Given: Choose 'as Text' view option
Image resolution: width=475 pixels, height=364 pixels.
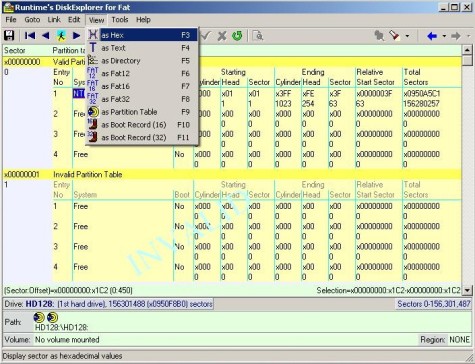Looking at the screenshot, I should pyautogui.click(x=143, y=48).
